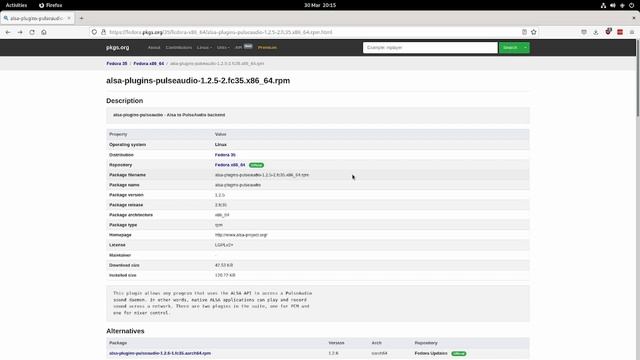The image size is (640, 360).
Task: Open the Firefox home page icon
Action: (44, 32)
